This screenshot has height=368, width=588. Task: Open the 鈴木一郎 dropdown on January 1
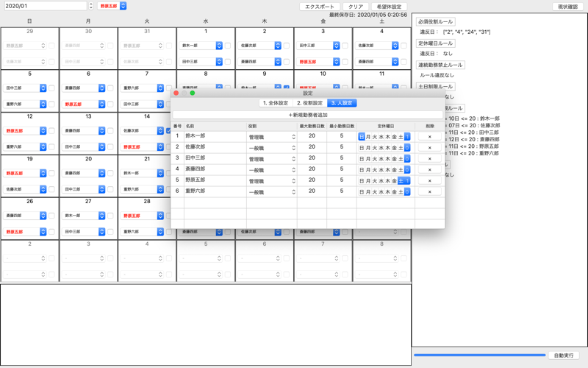pyautogui.click(x=201, y=46)
